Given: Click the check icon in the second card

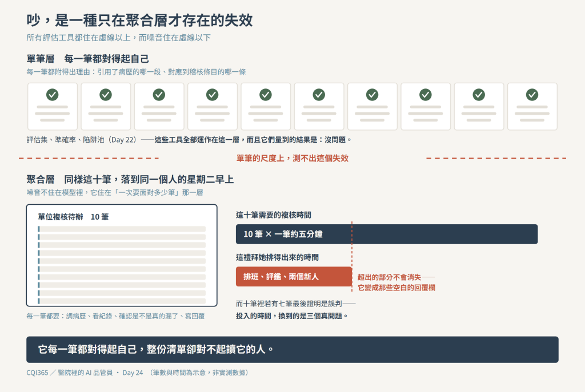Looking at the screenshot, I should [106, 95].
